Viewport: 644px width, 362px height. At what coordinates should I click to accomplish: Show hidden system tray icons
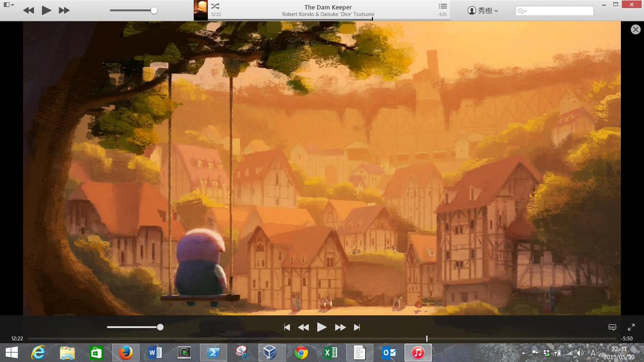[x=523, y=353]
